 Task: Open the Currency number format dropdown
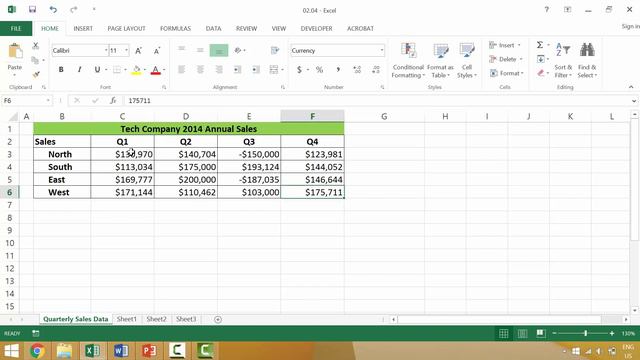click(x=382, y=51)
